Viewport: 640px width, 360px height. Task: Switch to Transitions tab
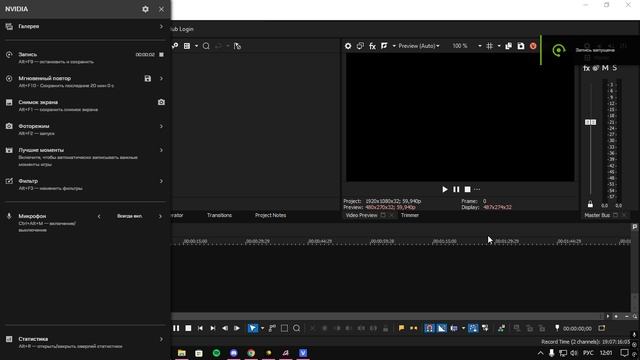click(219, 216)
